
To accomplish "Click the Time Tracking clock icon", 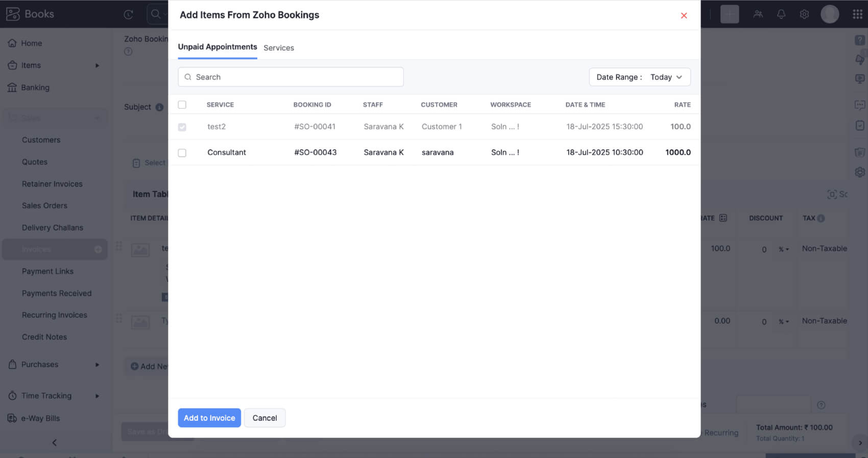I will [13, 396].
